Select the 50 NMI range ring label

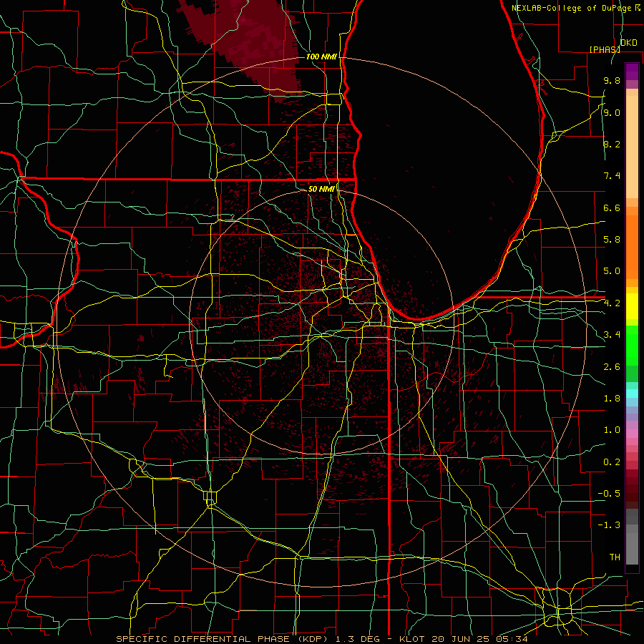321,189
